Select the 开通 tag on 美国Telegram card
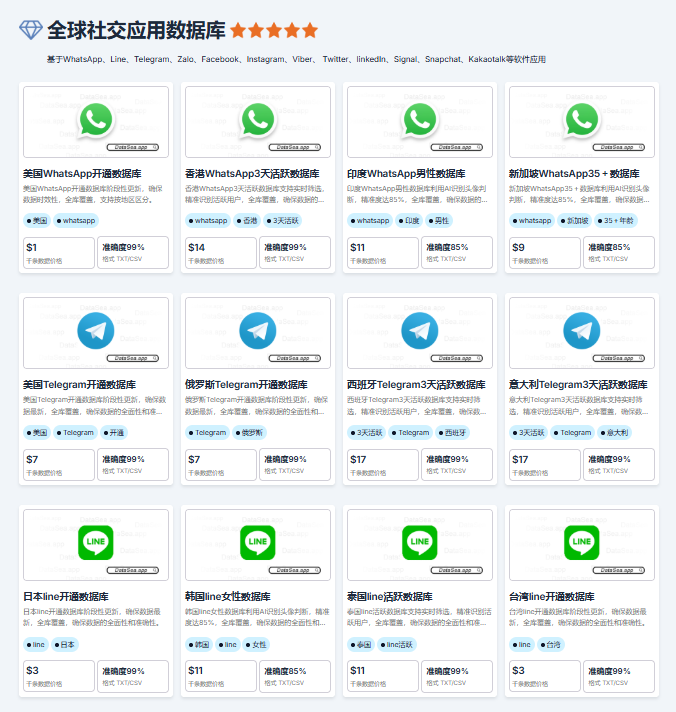The width and height of the screenshot is (676, 712). coord(114,433)
